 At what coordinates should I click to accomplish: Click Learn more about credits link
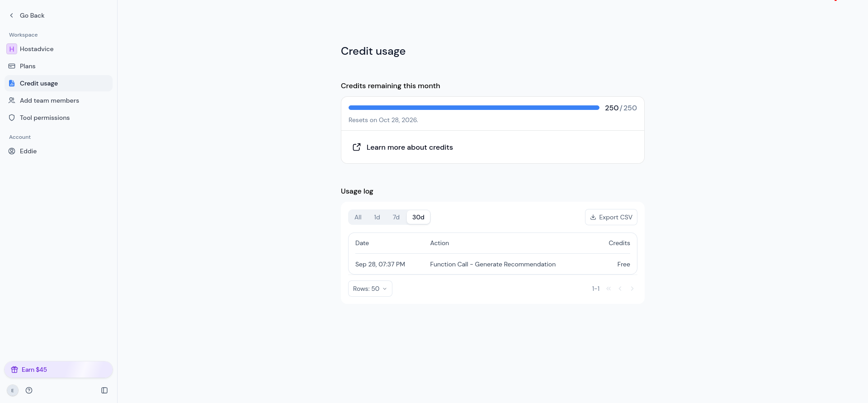click(410, 147)
